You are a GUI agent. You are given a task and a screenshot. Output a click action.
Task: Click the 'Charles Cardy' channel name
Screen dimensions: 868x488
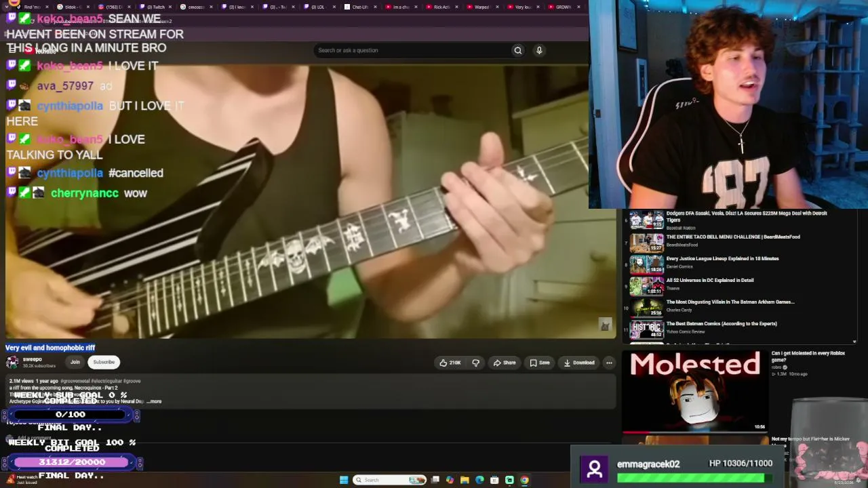click(x=679, y=310)
